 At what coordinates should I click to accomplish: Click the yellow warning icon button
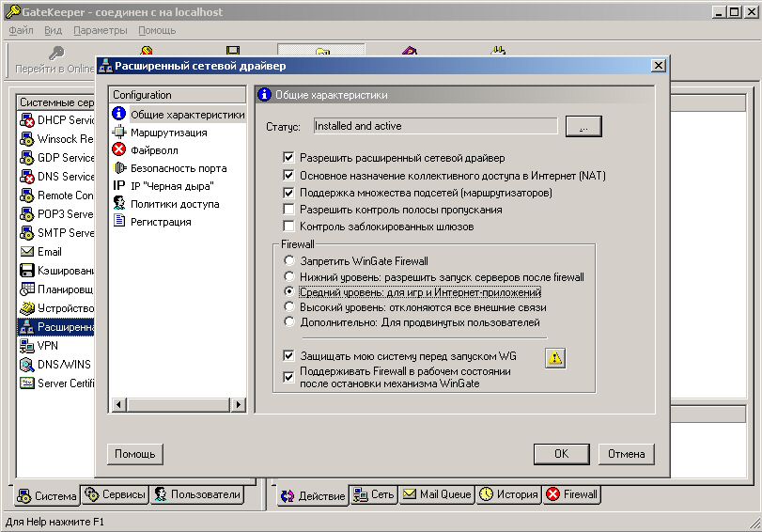(555, 358)
